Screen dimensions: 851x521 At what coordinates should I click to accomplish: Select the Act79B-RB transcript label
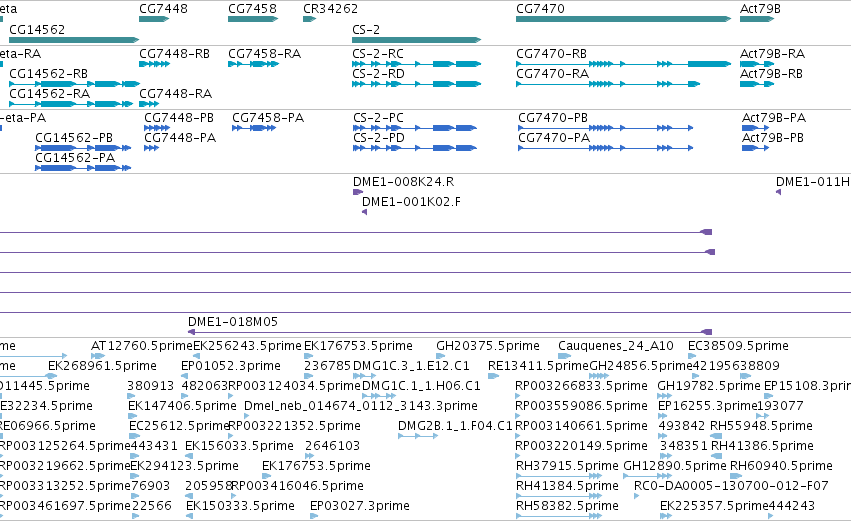(771, 74)
